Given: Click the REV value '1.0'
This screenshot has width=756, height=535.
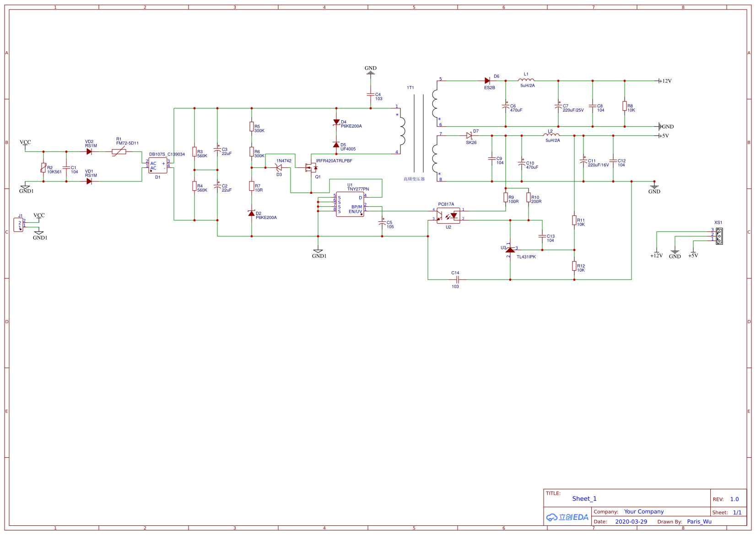Looking at the screenshot, I should pyautogui.click(x=734, y=499).
